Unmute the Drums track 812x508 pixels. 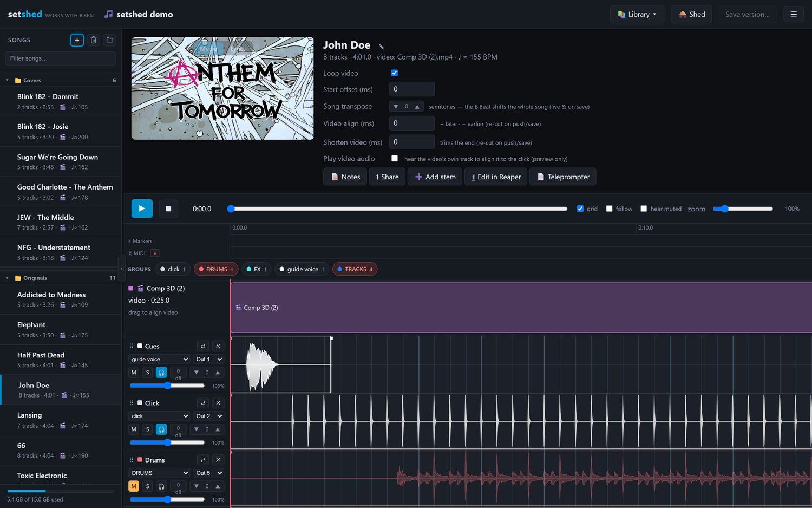point(134,486)
